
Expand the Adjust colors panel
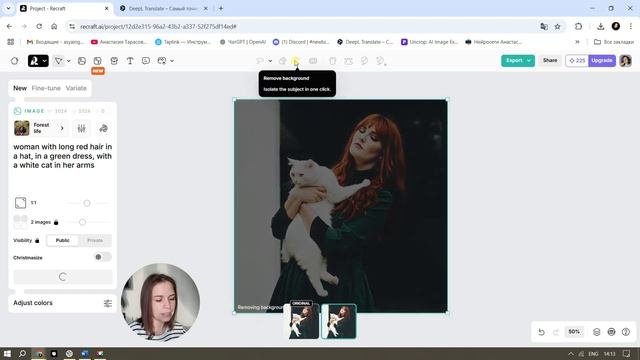pyautogui.click(x=62, y=303)
